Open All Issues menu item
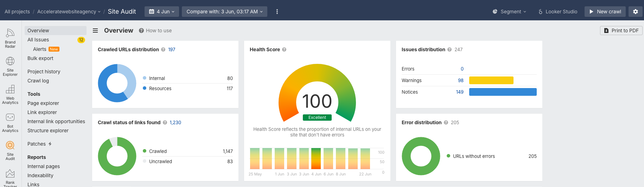Viewport: 644px width, 187px height. (x=38, y=40)
